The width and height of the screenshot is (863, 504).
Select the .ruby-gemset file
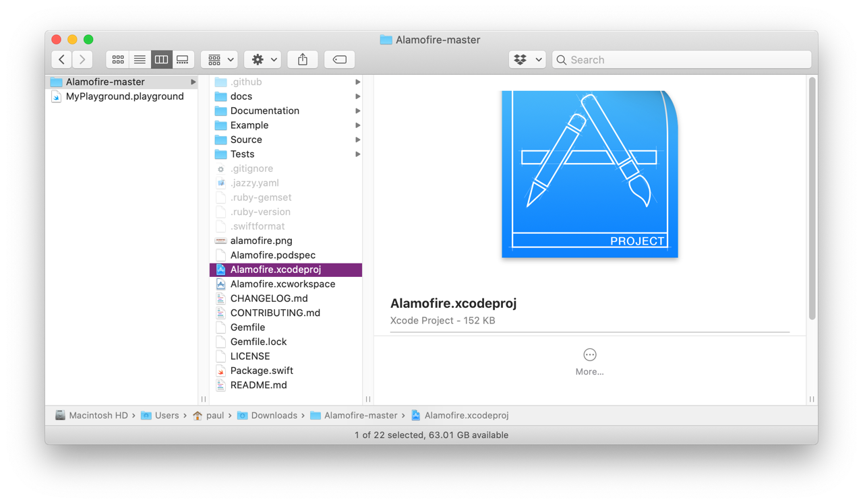pos(286,197)
